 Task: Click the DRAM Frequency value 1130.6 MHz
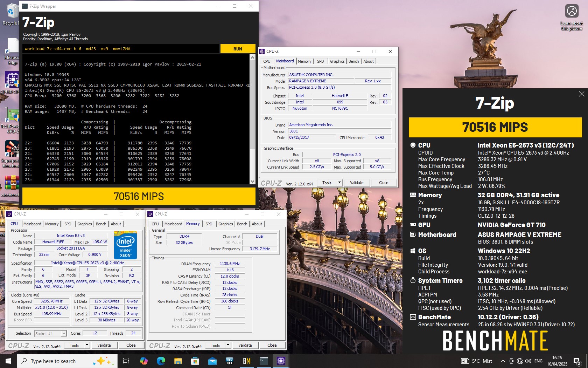230,264
